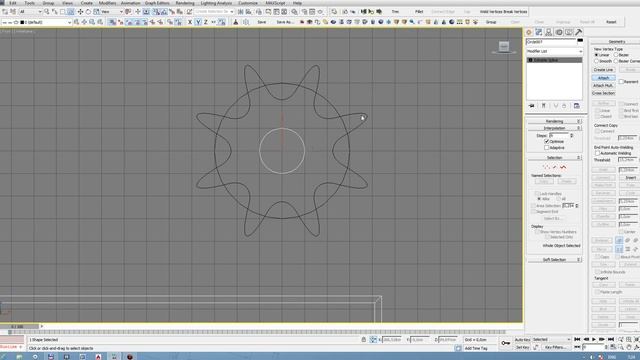
Task: Open the Utilities hammer panel tab
Action: (578, 32)
